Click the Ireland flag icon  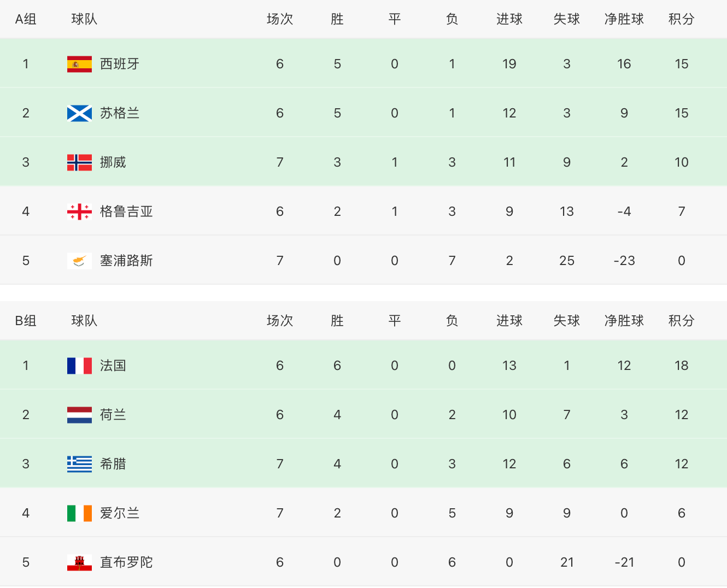tap(79, 513)
